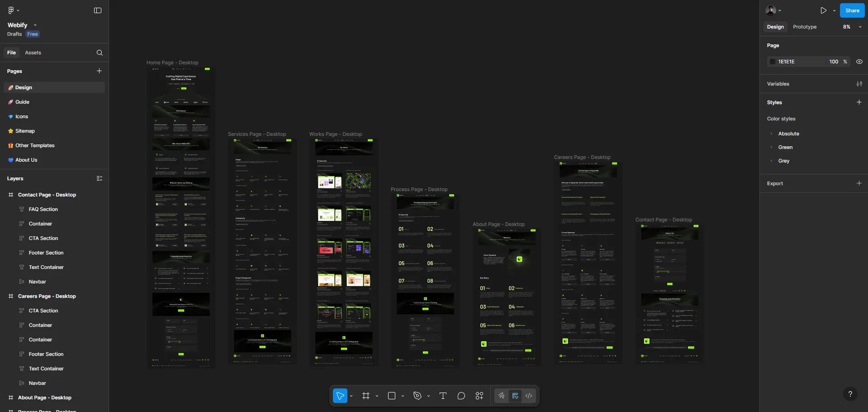Switch to the Prototype tab

click(x=804, y=27)
